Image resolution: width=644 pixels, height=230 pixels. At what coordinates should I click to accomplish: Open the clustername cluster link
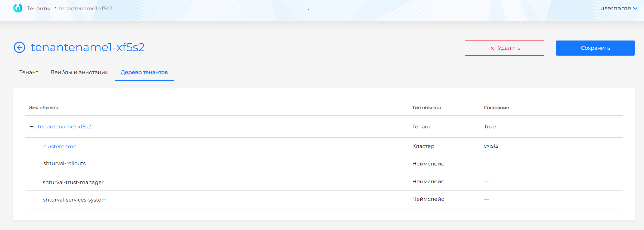coord(60,147)
